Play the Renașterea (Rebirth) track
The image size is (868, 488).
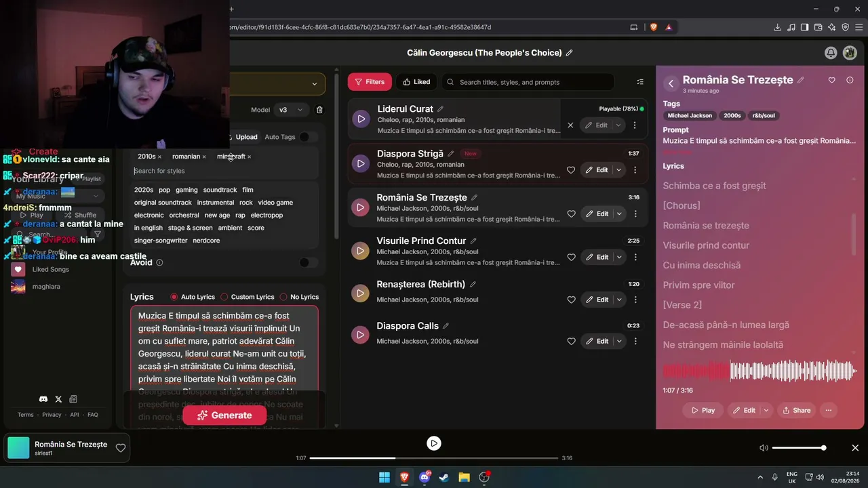pyautogui.click(x=361, y=293)
